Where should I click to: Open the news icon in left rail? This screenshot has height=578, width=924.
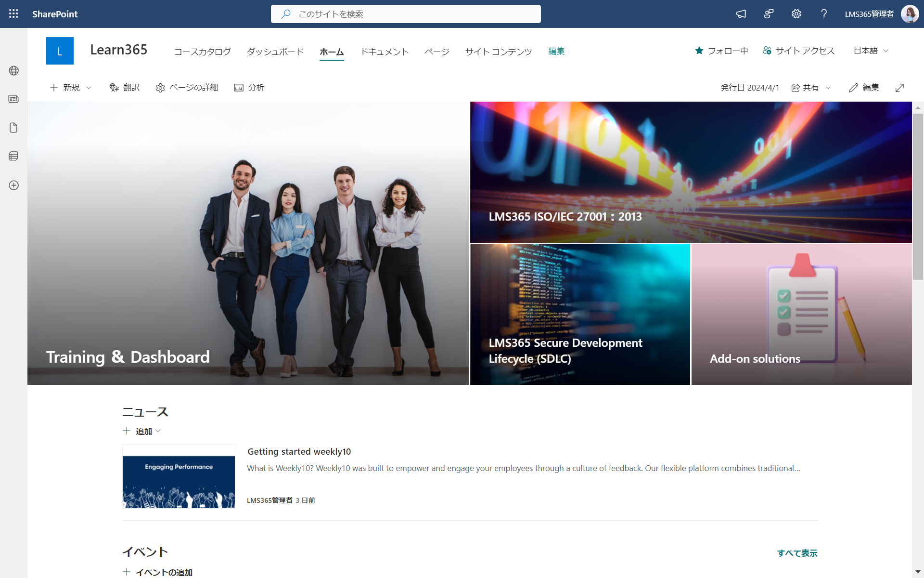(x=13, y=99)
